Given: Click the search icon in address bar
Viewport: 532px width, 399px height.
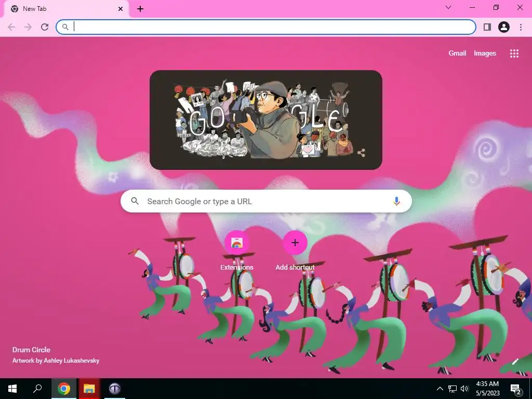Looking at the screenshot, I should click(65, 27).
